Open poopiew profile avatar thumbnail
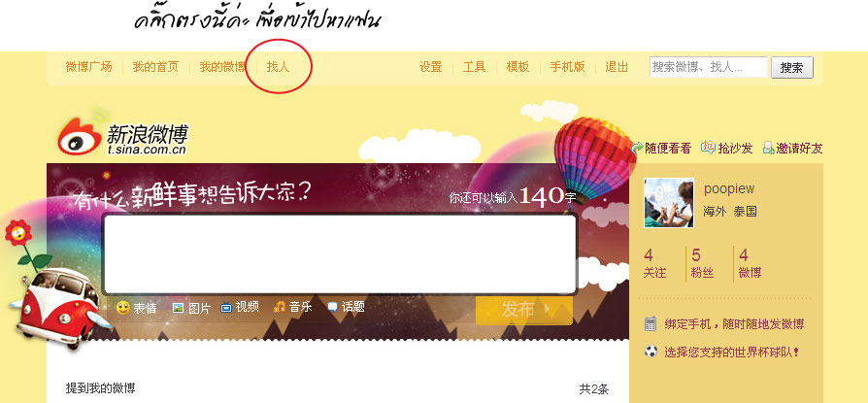The image size is (868, 403). [x=669, y=203]
